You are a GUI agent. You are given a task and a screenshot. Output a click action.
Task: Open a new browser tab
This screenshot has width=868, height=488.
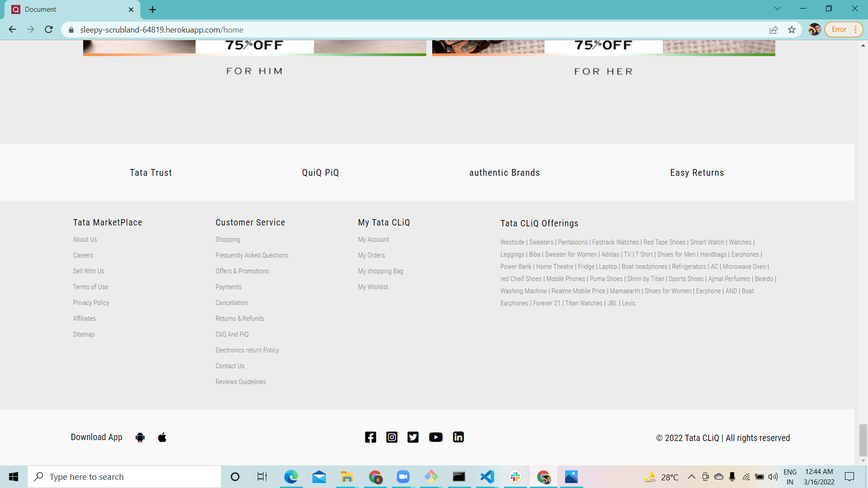click(x=152, y=9)
